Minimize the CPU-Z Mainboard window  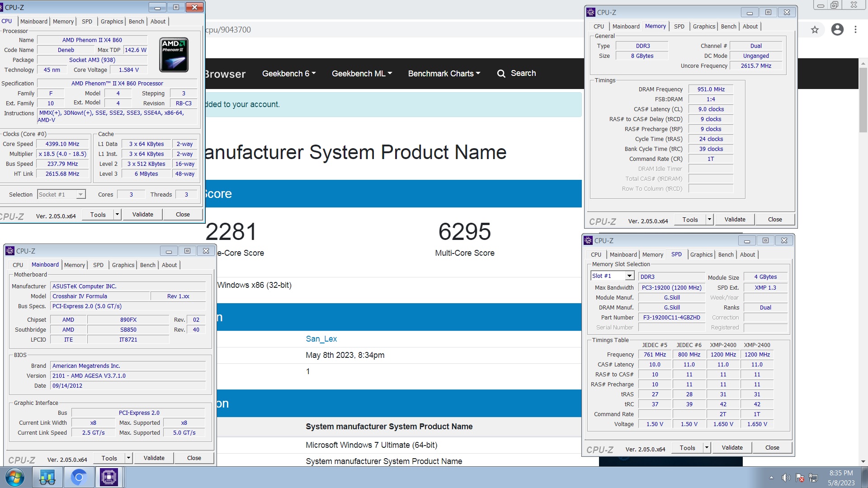click(x=169, y=251)
